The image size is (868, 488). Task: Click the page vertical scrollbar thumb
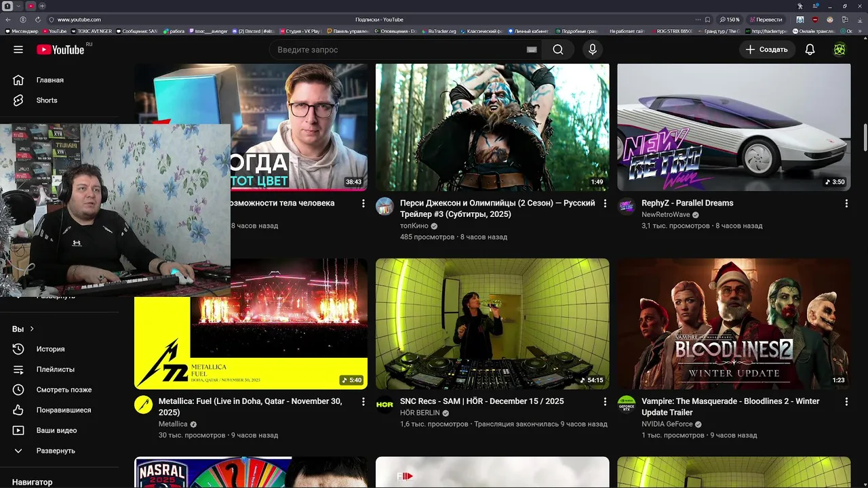pos(864,138)
